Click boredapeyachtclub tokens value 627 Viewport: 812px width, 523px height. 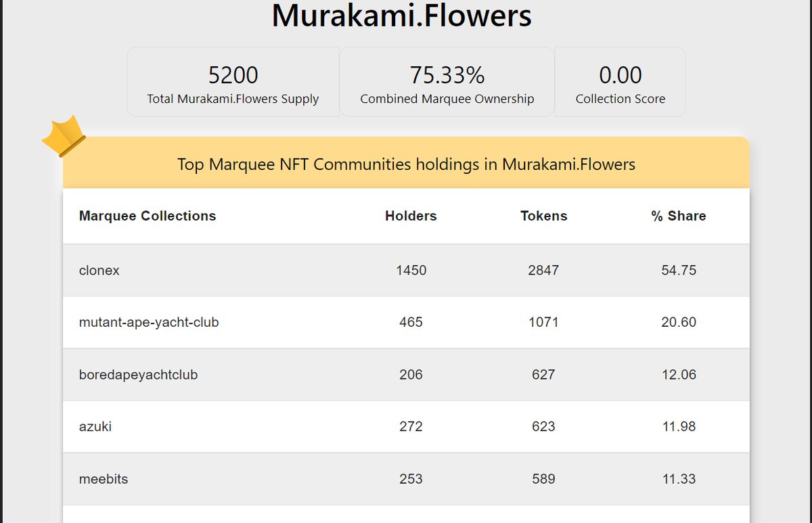pos(543,375)
